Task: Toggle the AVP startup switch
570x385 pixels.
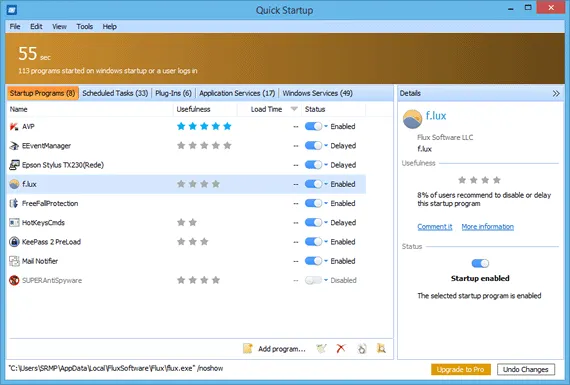Action: tap(313, 127)
